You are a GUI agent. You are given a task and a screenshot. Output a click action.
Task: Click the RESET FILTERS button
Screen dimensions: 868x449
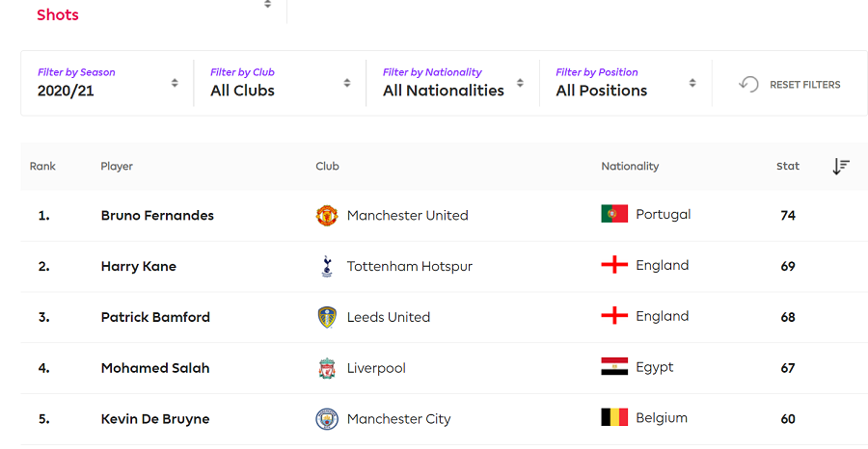(x=790, y=84)
